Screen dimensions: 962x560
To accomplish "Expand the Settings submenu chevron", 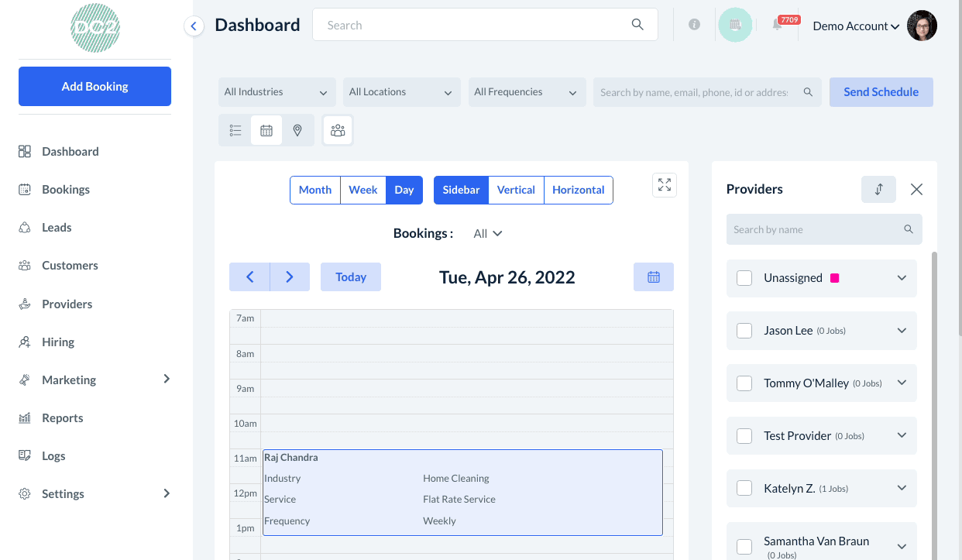I will tap(167, 493).
